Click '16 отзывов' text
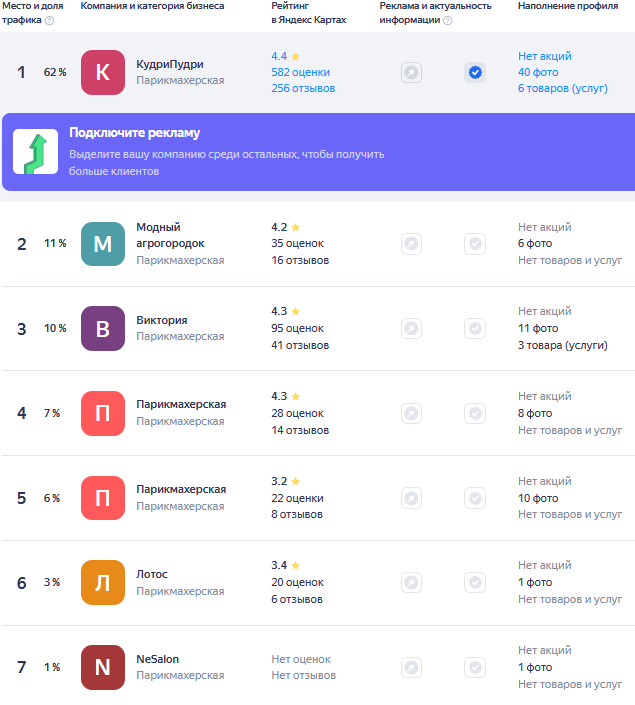Viewport: 635px width, 705px height. coord(300,260)
